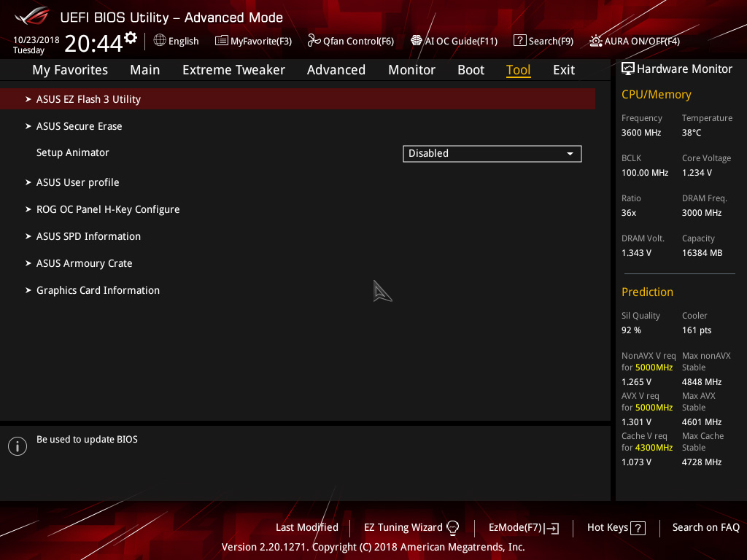Click the 161 pts cooler value
The image size is (747, 560).
click(697, 330)
